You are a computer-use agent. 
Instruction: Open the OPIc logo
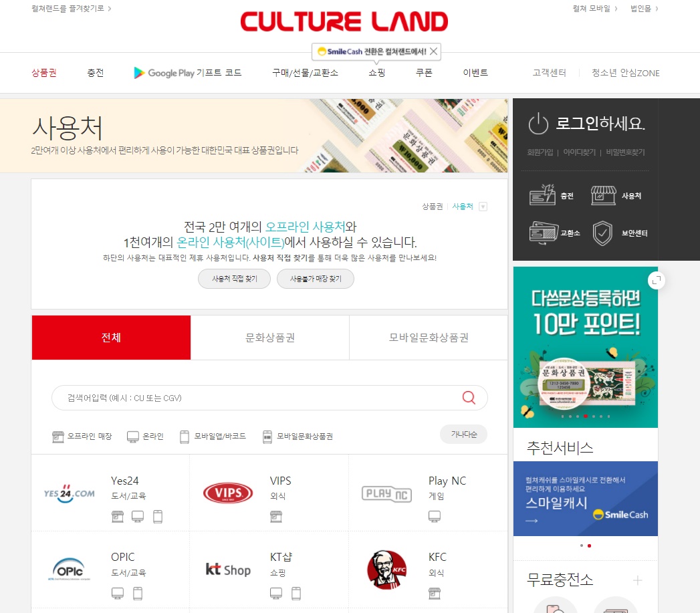(x=69, y=570)
